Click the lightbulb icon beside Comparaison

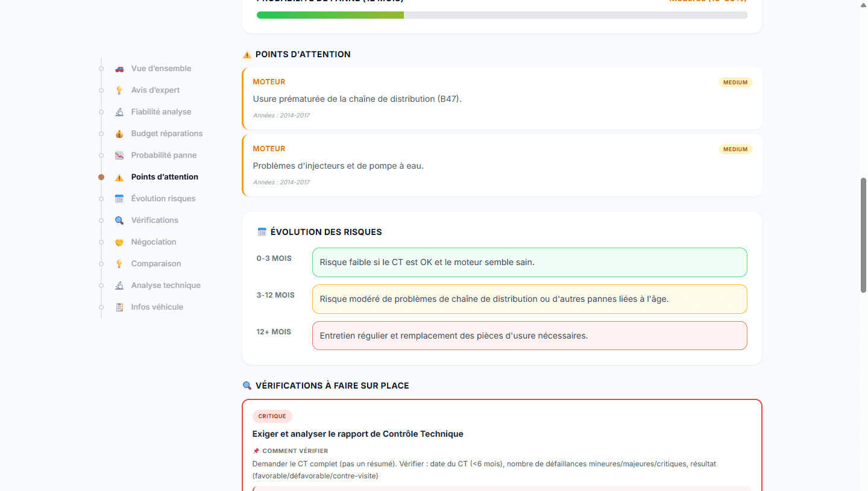(x=119, y=264)
